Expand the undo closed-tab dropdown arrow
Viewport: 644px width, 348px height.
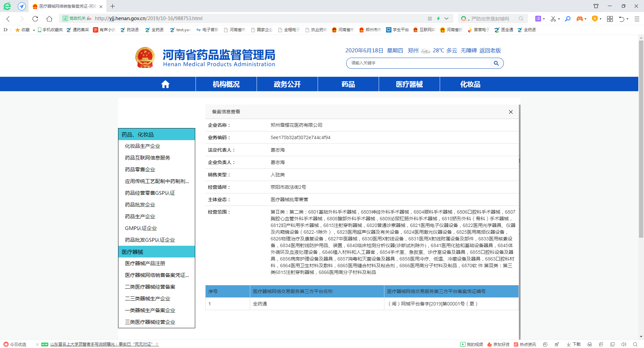[628, 19]
